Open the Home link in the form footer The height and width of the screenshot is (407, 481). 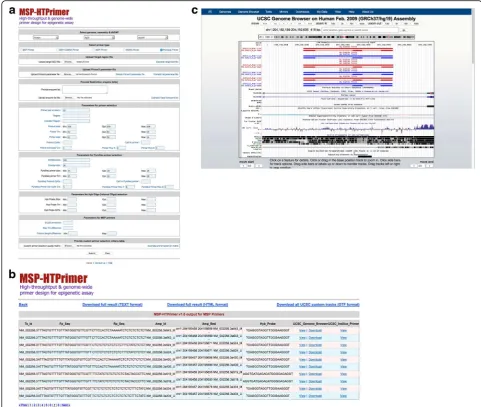point(89,263)
